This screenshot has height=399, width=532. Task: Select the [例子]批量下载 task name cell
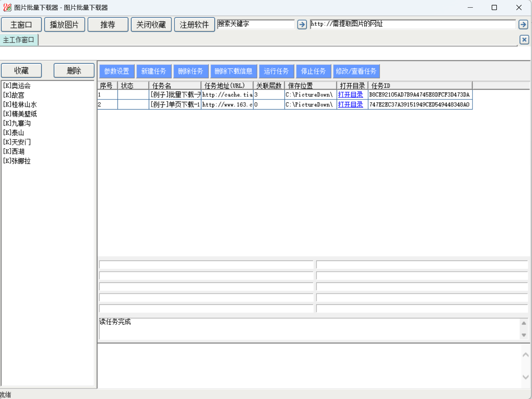(x=175, y=95)
